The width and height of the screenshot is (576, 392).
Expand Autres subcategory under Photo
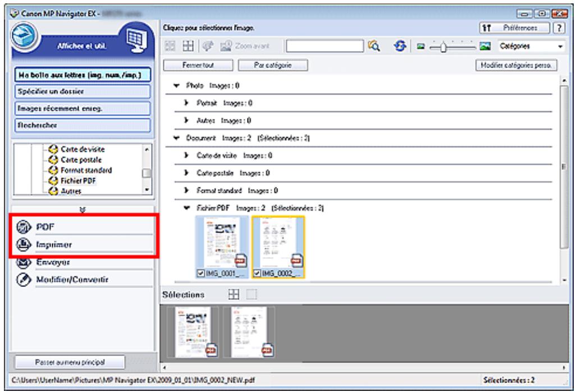[x=186, y=120]
